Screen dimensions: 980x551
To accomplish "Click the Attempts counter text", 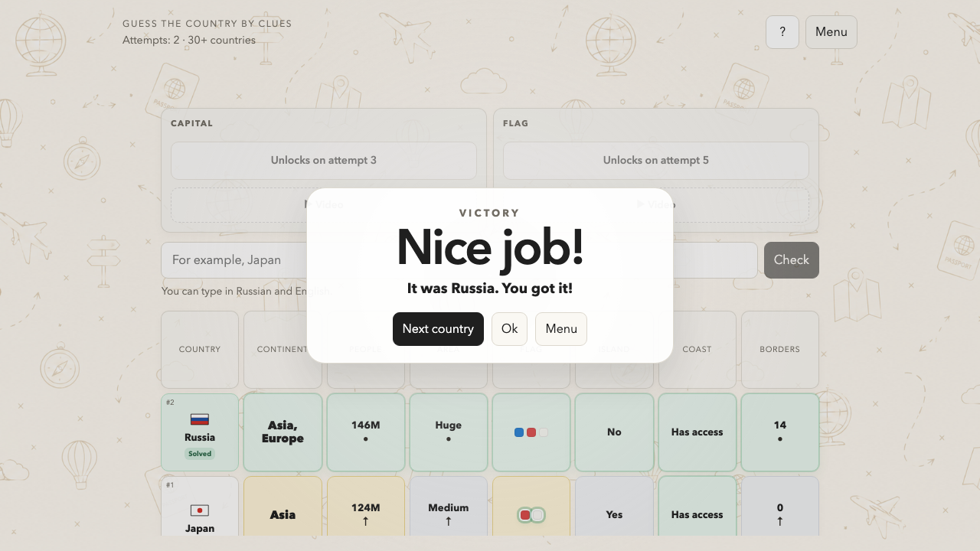I will pos(189,41).
